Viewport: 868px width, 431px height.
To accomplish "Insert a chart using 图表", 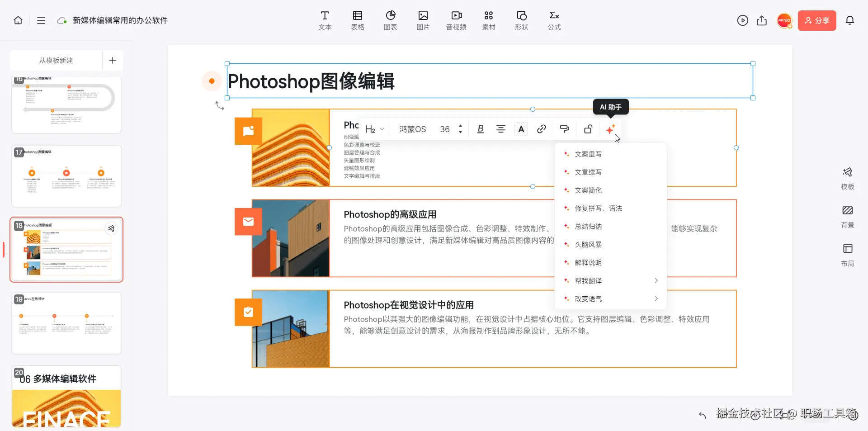I will point(391,20).
